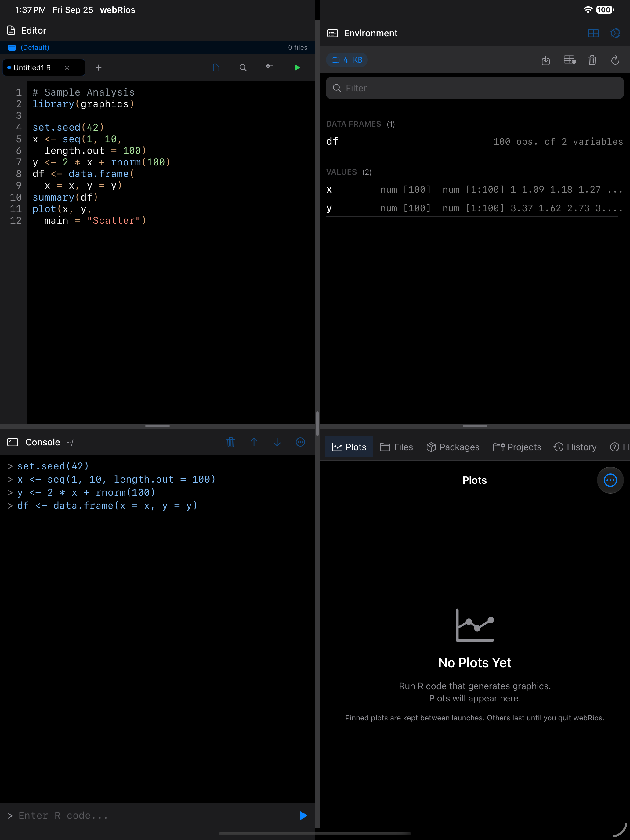Switch to the Packages tab

point(453,447)
